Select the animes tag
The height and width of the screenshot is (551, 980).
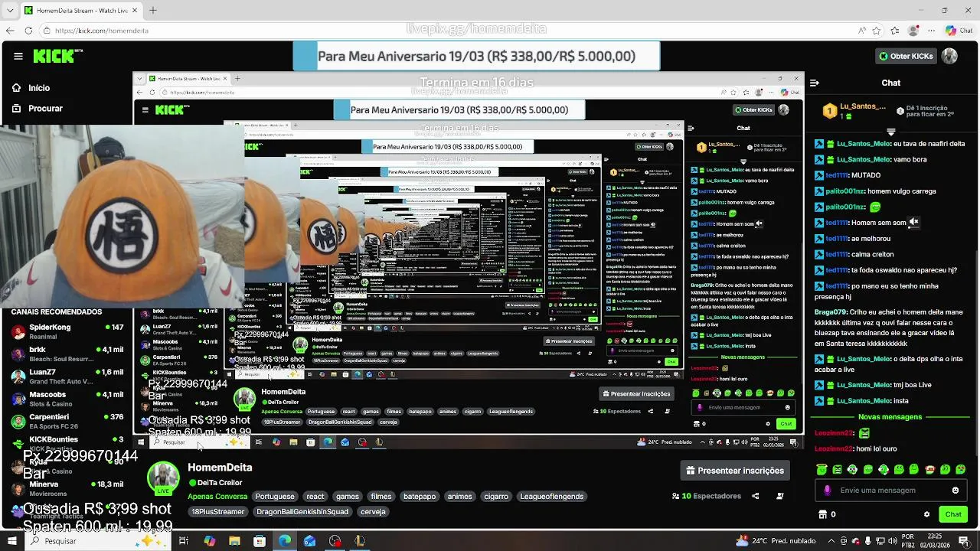pyautogui.click(x=459, y=497)
